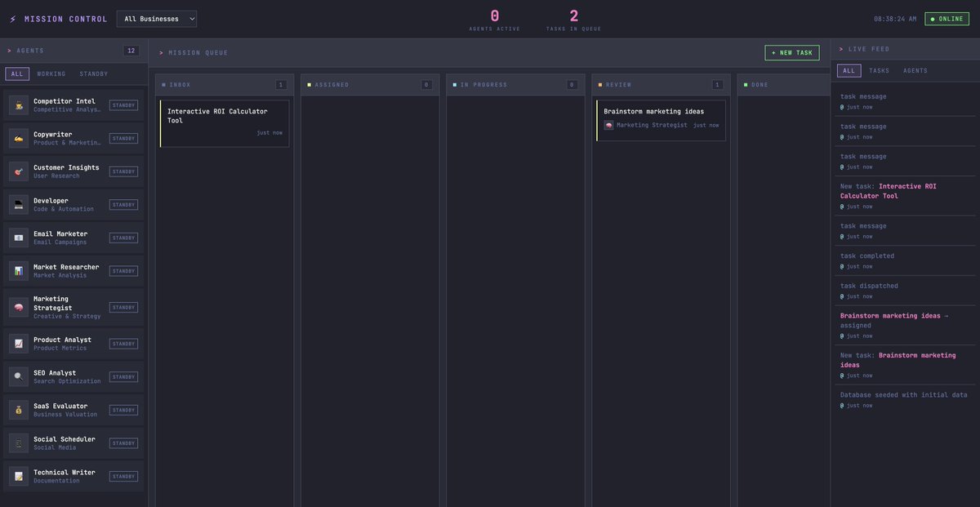980x507 pixels.
Task: Click the Product Analyst agent chart icon
Action: 19,344
